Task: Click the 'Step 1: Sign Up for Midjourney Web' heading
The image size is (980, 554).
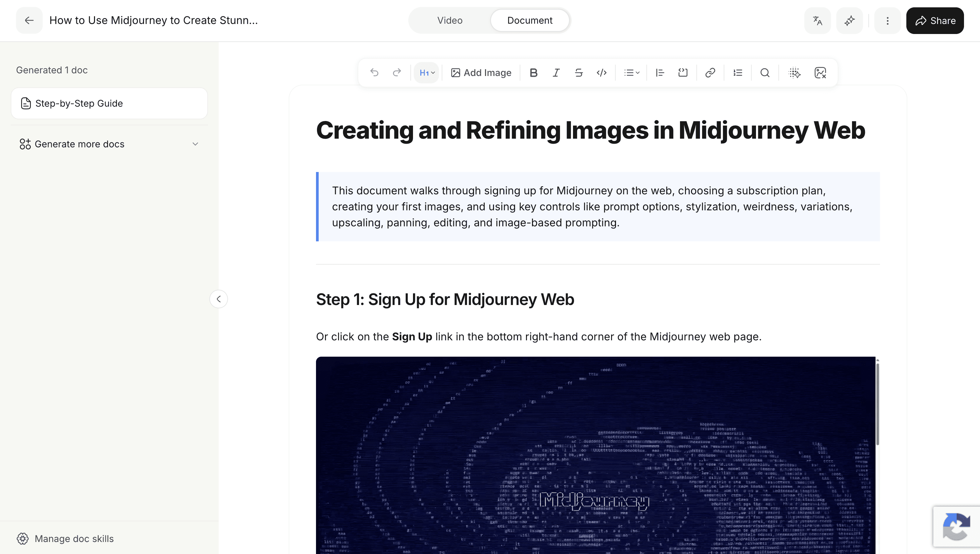Action: point(445,299)
